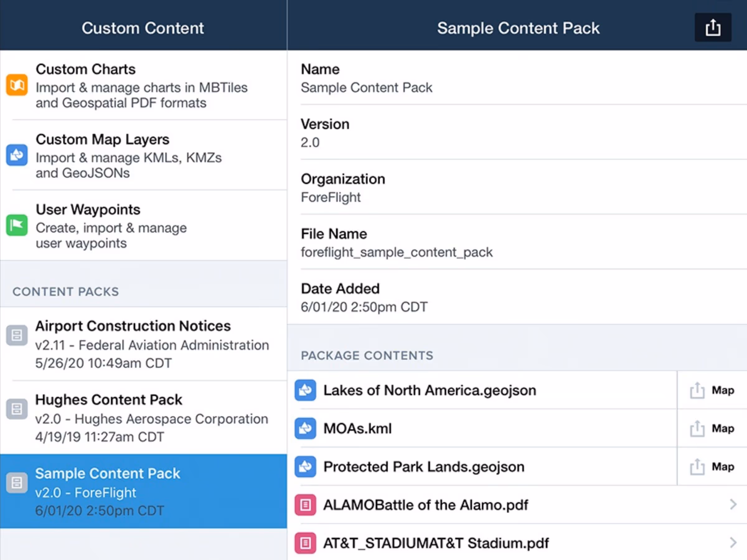Show Lakes of North America on Map
The image size is (747, 560).
point(723,390)
